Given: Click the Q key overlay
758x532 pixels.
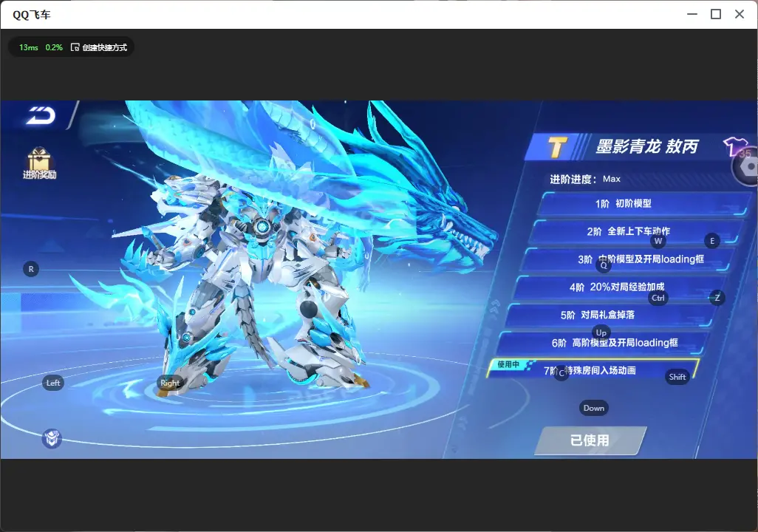Looking at the screenshot, I should [604, 265].
